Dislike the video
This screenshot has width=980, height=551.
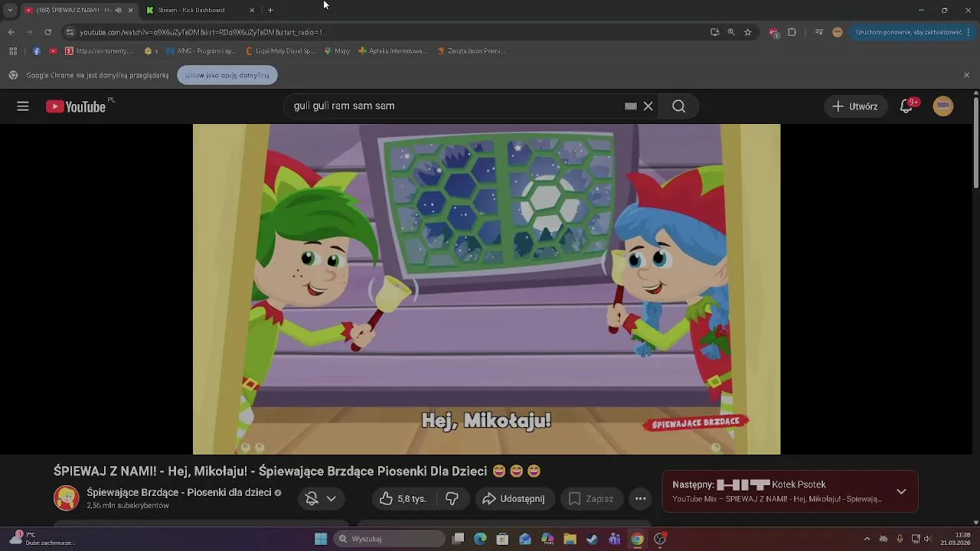pos(452,499)
